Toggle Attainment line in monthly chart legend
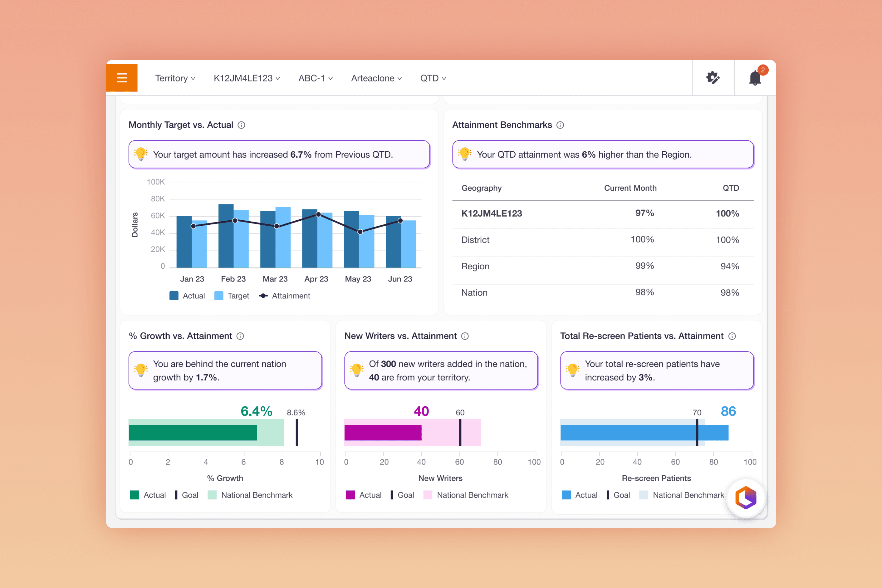Screen dimensions: 882x588 (284, 296)
